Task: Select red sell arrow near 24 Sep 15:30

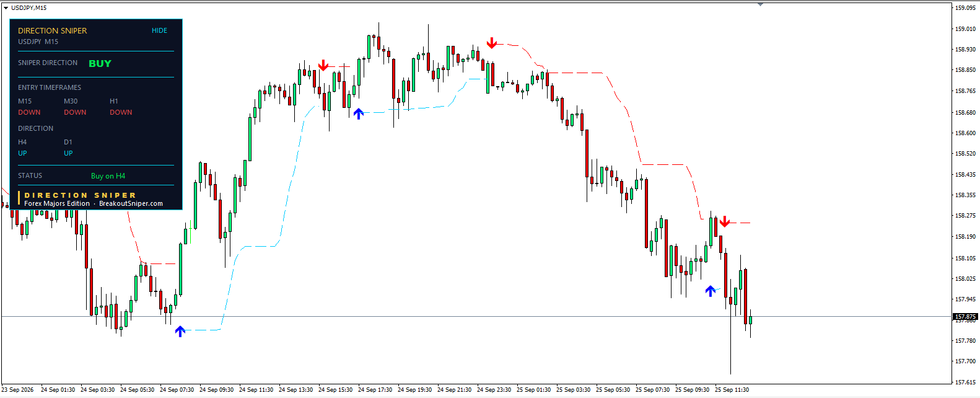Action: (323, 66)
